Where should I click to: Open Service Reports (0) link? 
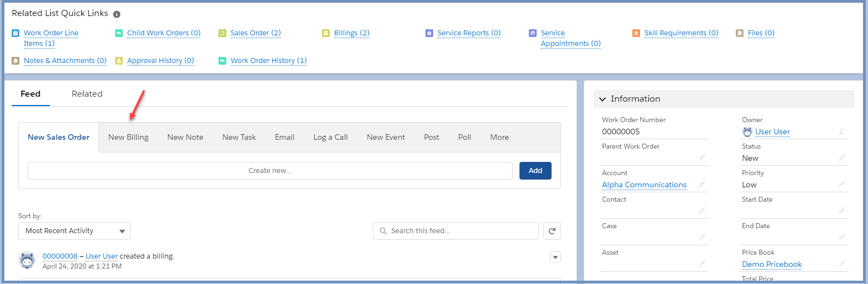point(469,33)
